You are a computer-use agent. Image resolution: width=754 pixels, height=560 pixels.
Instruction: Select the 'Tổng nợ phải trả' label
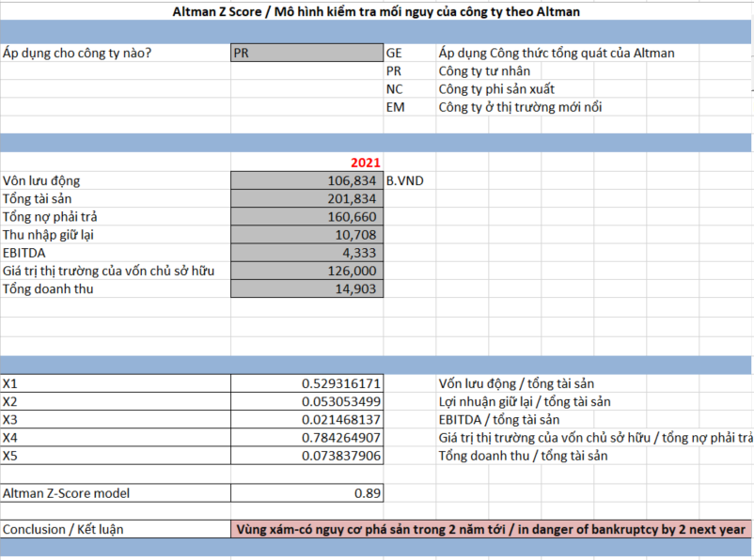tap(50, 217)
